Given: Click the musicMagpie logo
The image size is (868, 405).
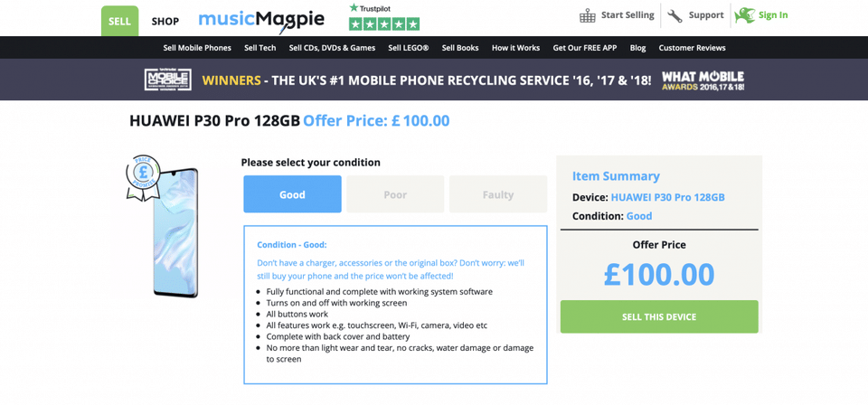Looking at the screenshot, I should tap(261, 19).
